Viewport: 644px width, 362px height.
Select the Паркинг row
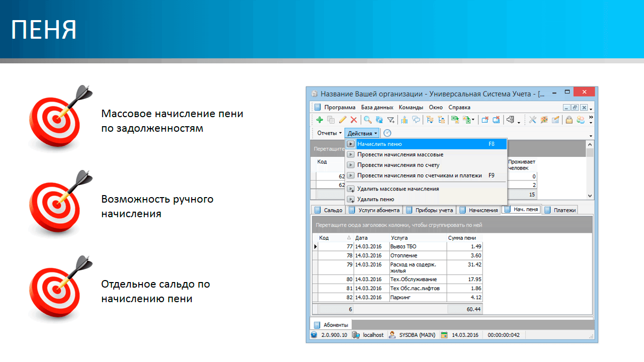[x=397, y=298]
